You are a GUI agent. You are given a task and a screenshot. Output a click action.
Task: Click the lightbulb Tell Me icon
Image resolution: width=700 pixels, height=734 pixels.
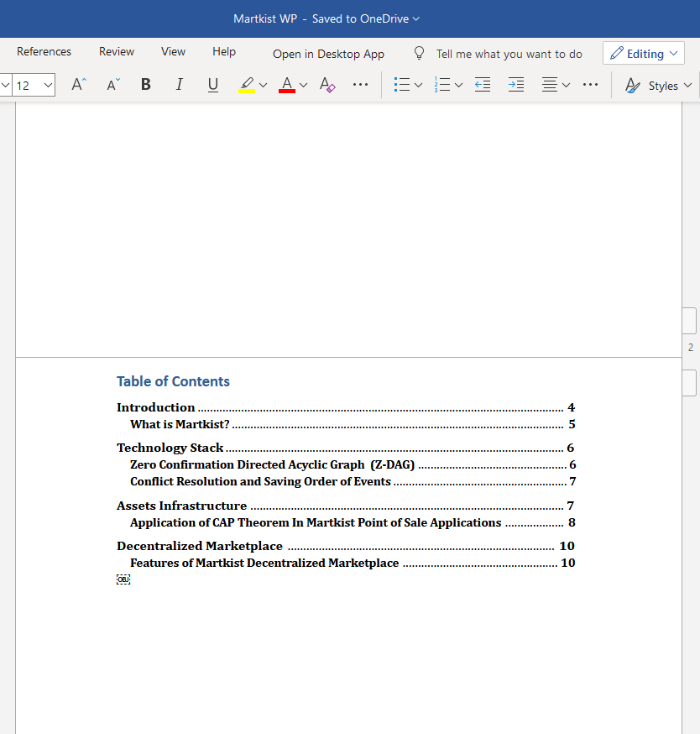420,53
